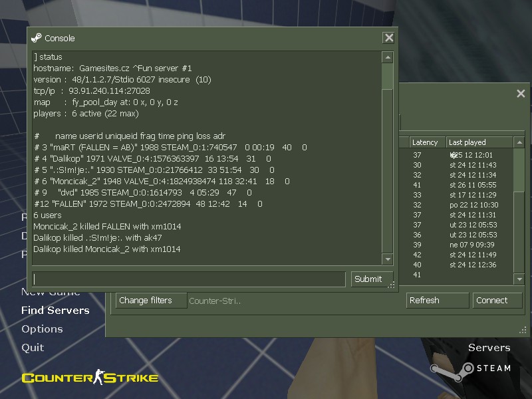Close the server browser window
The image size is (532, 399).
point(521,94)
